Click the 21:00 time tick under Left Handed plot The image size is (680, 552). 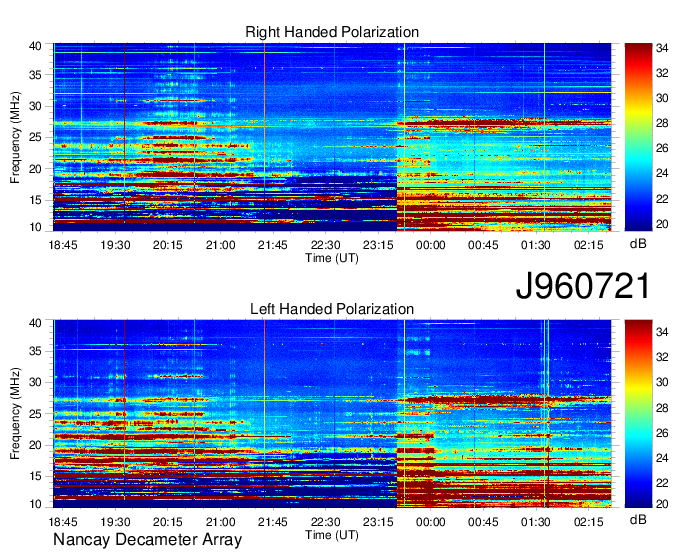(x=220, y=522)
